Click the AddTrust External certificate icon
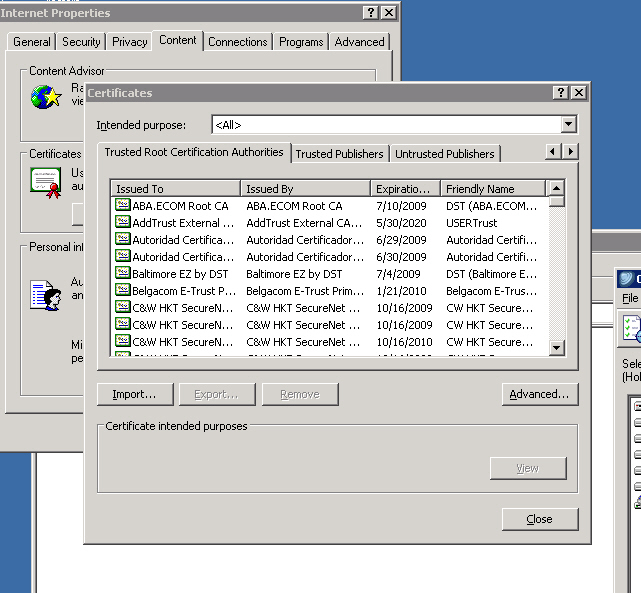The width and height of the screenshot is (641, 593). point(123,222)
